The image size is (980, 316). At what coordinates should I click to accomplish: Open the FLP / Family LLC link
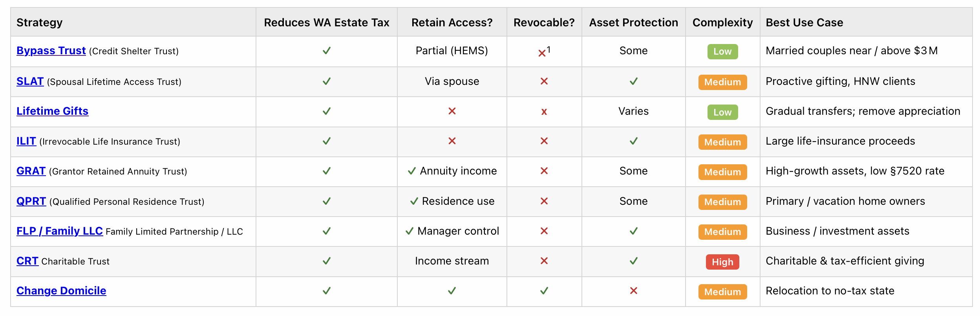60,231
